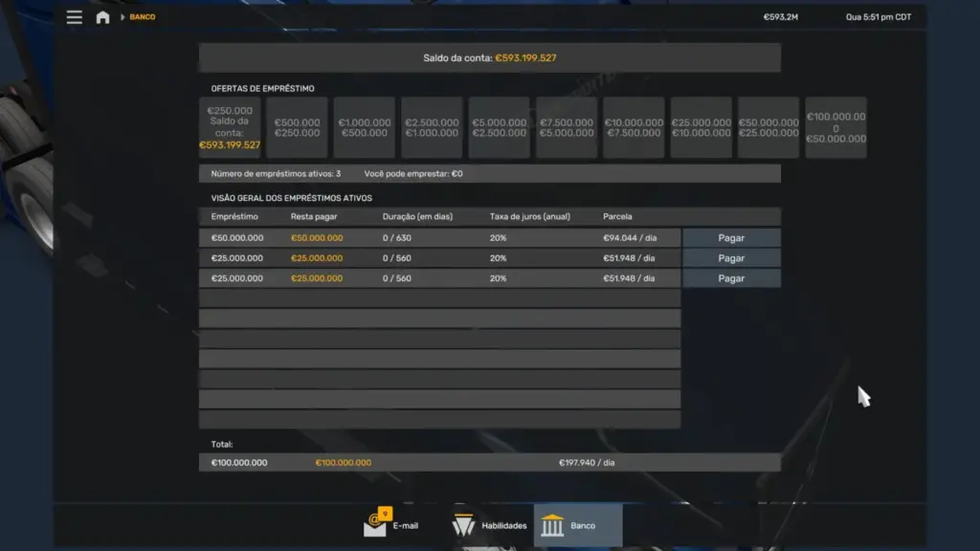Screen dimensions: 980x551
Task: Click the 'Resta pagar' column header
Action: pos(314,217)
